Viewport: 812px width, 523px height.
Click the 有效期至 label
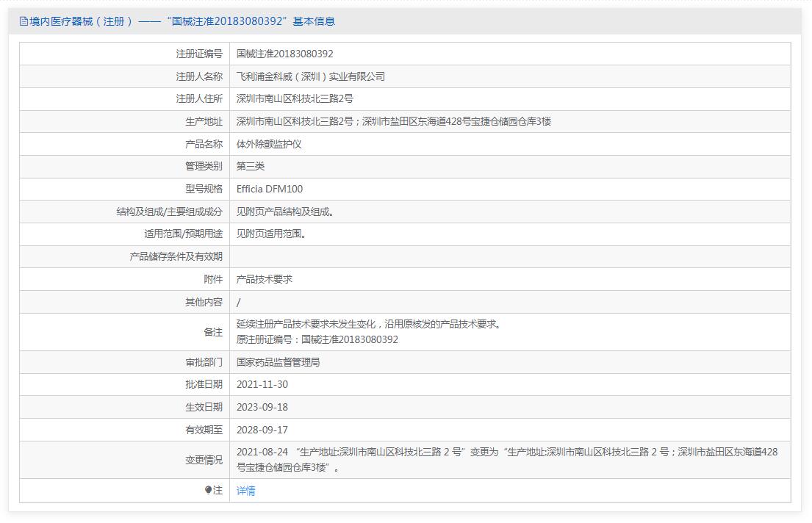pos(204,430)
